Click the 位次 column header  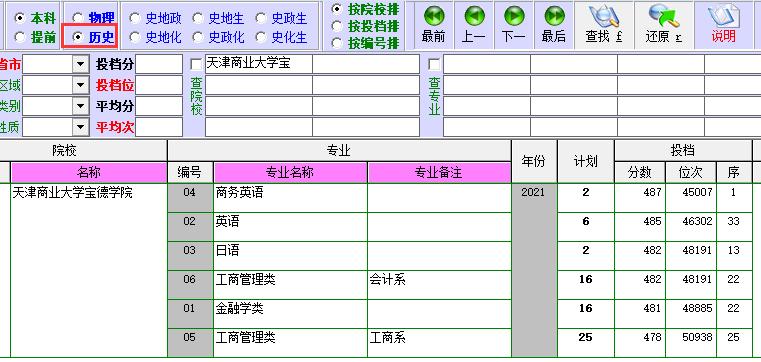click(691, 173)
